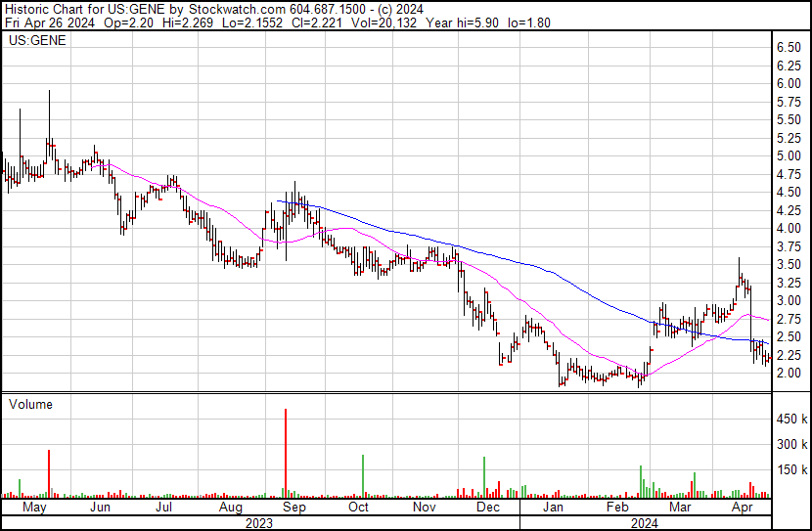Viewport: 812px width, 531px height.
Task: Click the tall green volume bar in late November
Action: click(484, 477)
